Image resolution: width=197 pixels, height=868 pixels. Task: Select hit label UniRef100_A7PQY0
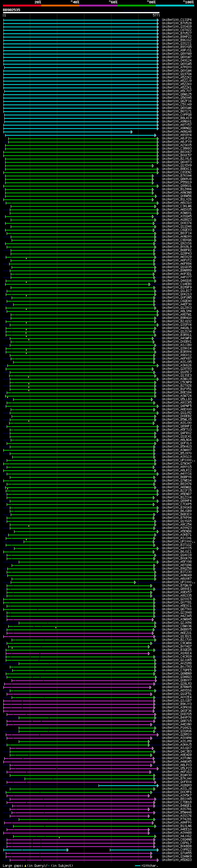pos(176,67)
